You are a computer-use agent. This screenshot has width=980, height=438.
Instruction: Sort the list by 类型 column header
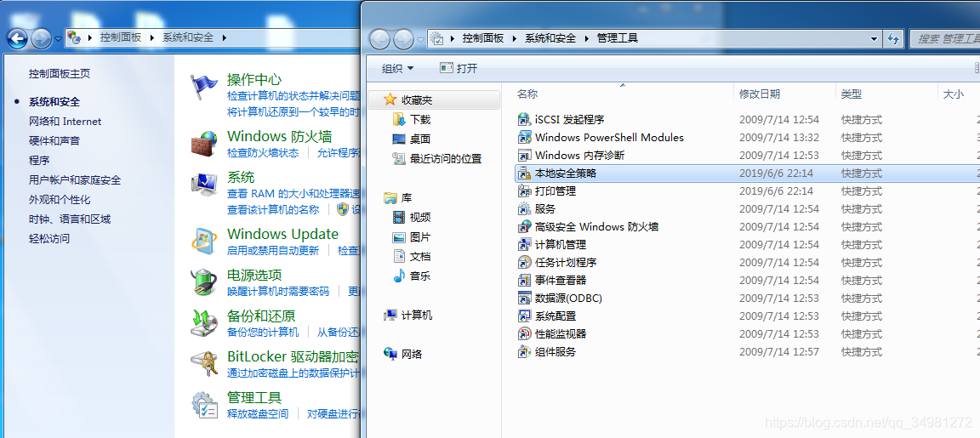point(852,94)
